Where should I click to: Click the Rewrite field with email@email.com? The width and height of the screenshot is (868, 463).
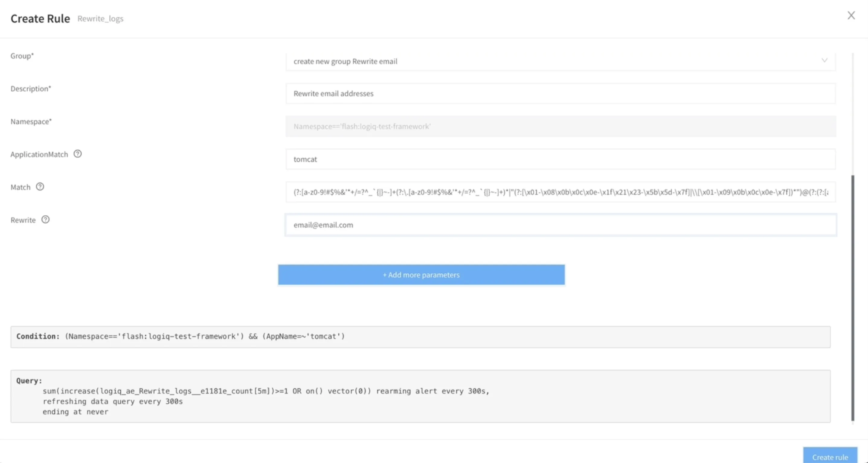click(561, 225)
